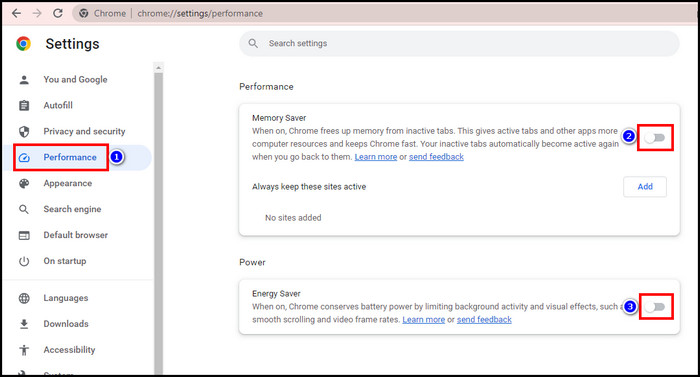
Task: Reload the page with the refresh icon
Action: (58, 13)
